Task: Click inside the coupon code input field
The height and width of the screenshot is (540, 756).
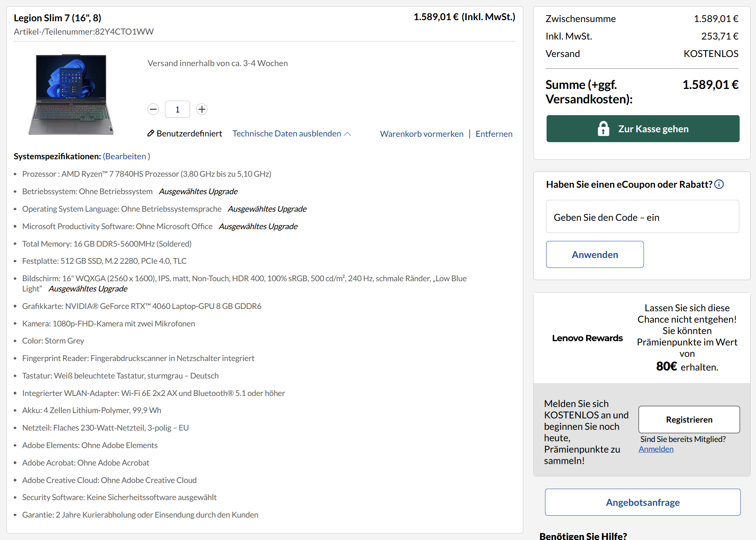Action: point(642,217)
